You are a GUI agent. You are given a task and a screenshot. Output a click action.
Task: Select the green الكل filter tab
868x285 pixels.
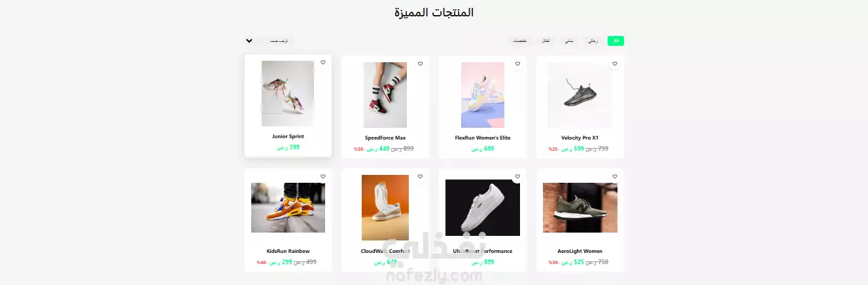tap(616, 41)
